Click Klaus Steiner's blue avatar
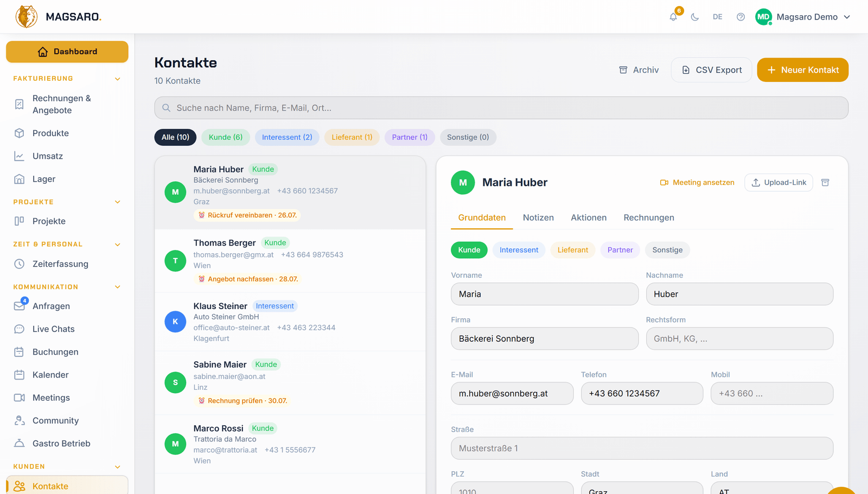The width and height of the screenshot is (868, 494). 175,322
